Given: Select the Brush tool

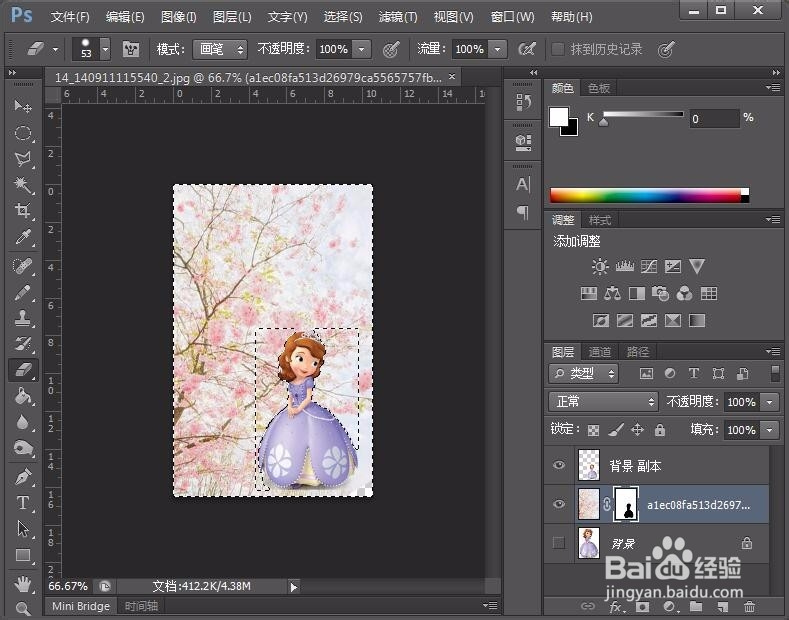Looking at the screenshot, I should pyautogui.click(x=23, y=292).
